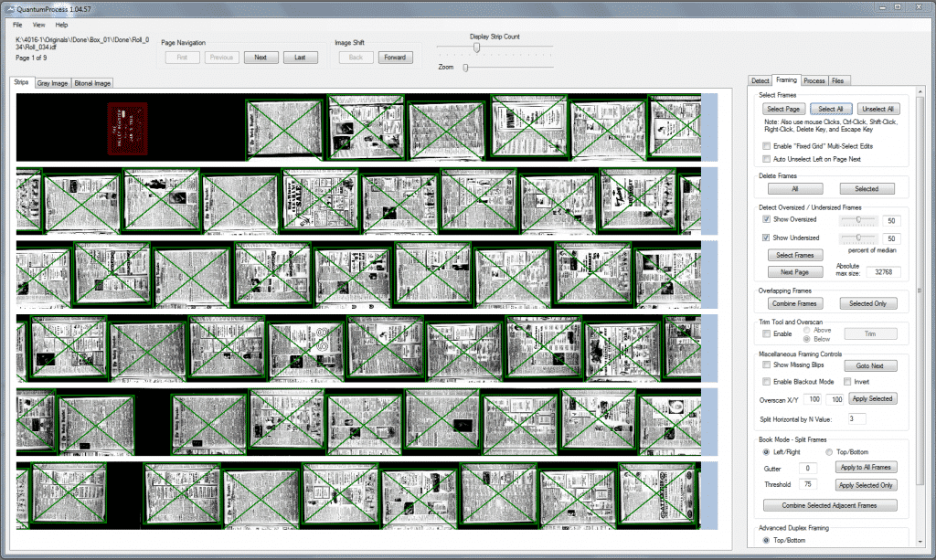Open the Process tab
The image size is (936, 560).
tap(814, 80)
